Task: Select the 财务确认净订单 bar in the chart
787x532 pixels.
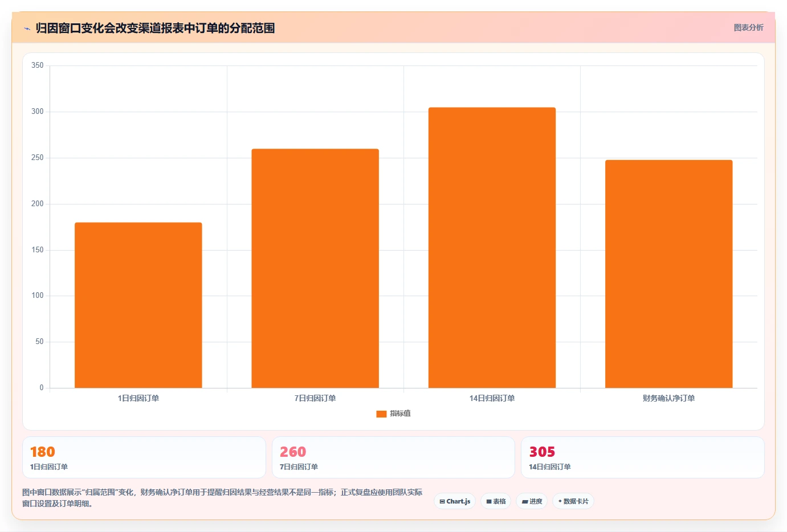Action: pyautogui.click(x=668, y=274)
